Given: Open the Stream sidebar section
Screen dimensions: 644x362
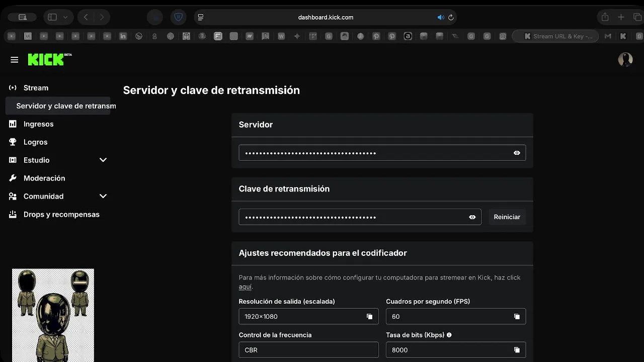Looking at the screenshot, I should [36, 87].
